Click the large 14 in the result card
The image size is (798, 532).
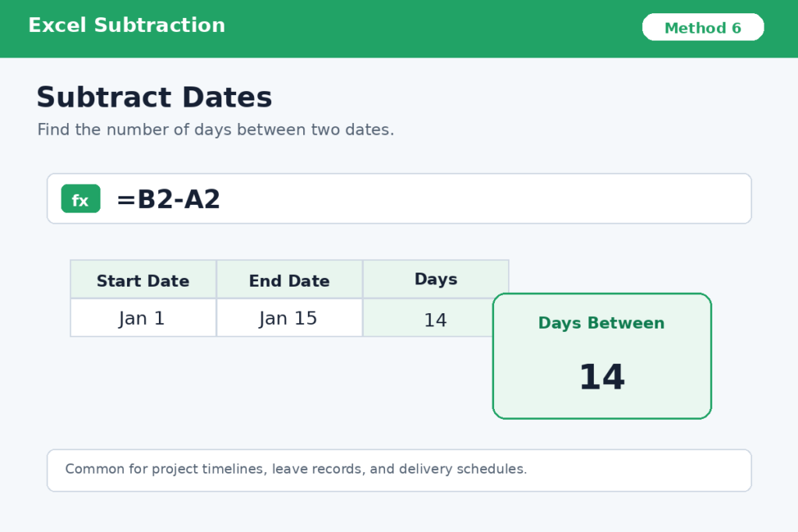pyautogui.click(x=602, y=377)
